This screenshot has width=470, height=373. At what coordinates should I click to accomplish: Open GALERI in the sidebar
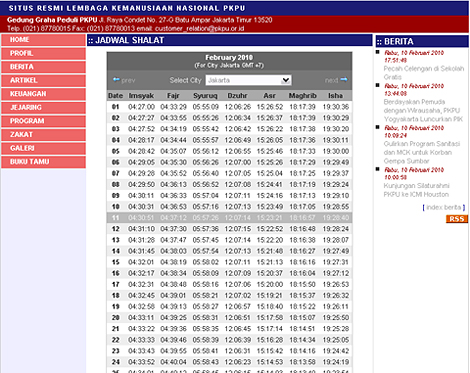point(43,148)
